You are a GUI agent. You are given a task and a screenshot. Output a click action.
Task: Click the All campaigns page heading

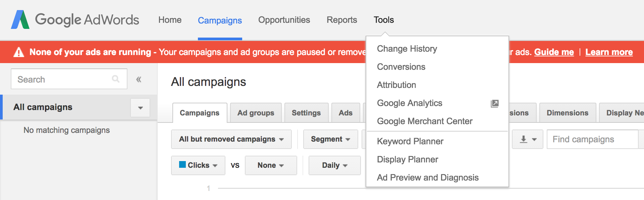point(209,82)
